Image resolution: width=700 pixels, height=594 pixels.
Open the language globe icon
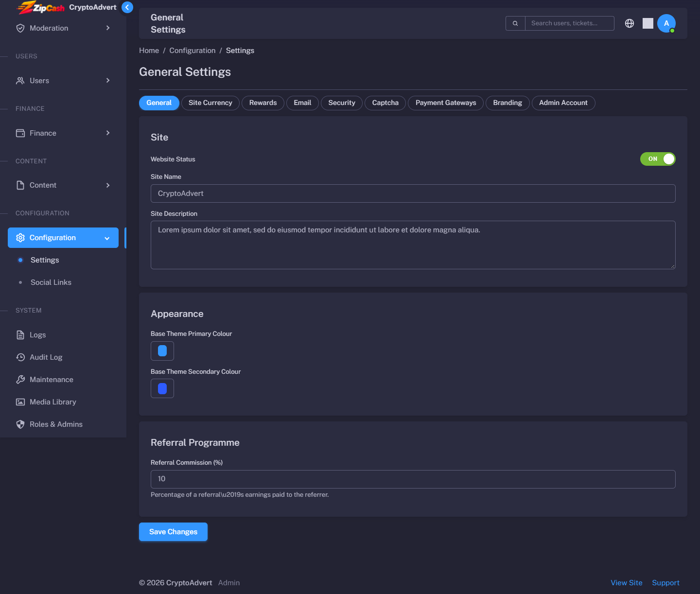pyautogui.click(x=630, y=23)
